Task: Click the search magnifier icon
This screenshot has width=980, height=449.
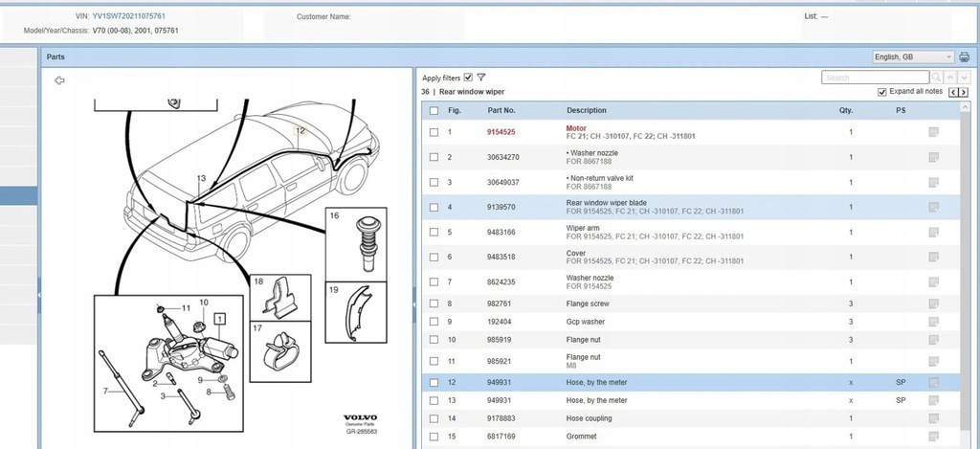Action: pyautogui.click(x=936, y=78)
